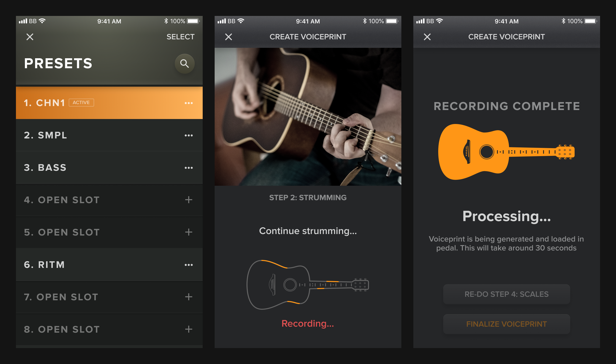This screenshot has height=364, width=616.
Task: Select the 2. SMPL preset row
Action: coord(109,135)
